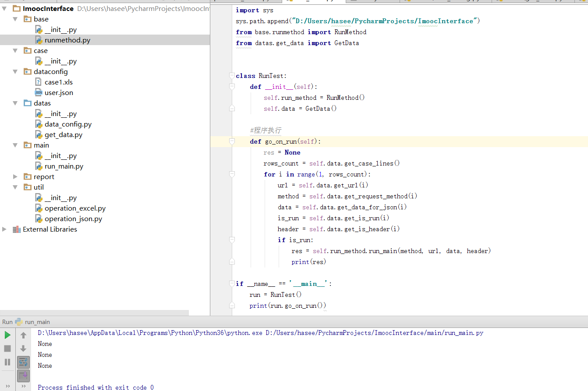The height and width of the screenshot is (391, 588).
Task: Fold the def __init__ method
Action: point(232,87)
